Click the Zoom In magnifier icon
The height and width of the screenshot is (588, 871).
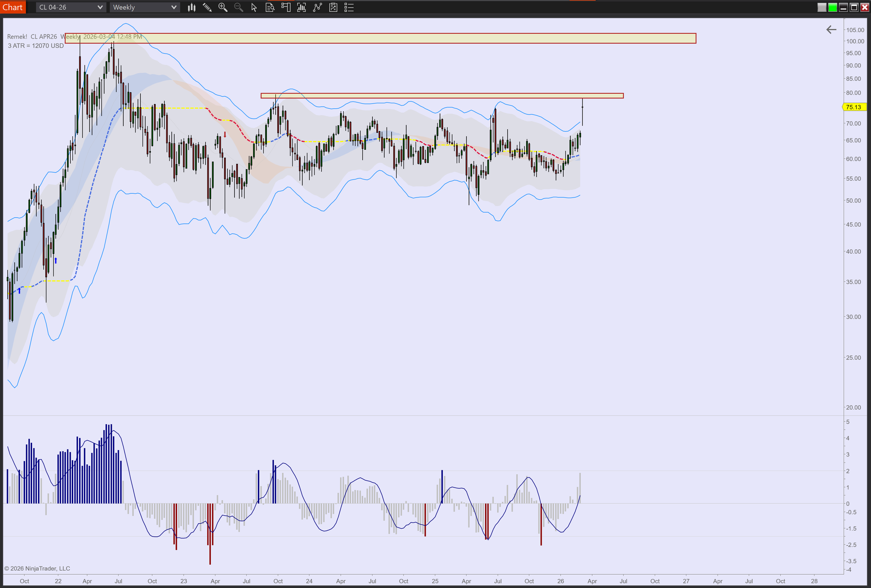point(223,7)
